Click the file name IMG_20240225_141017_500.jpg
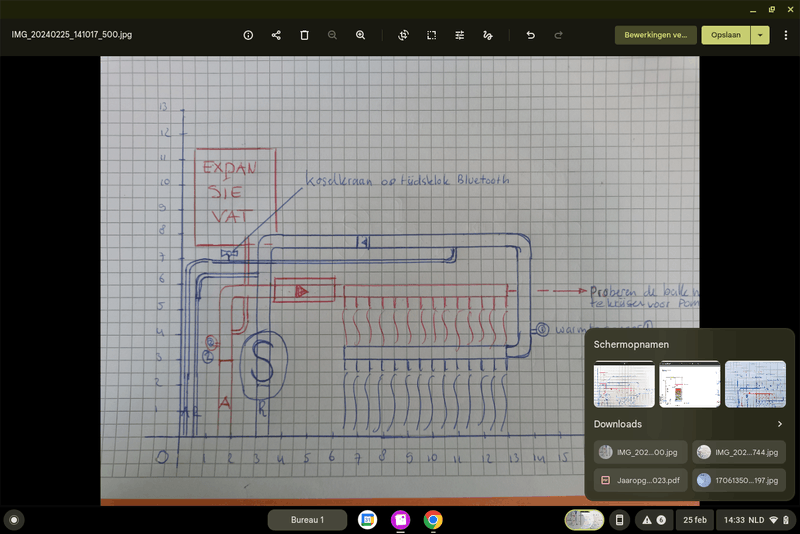The width and height of the screenshot is (800, 534). coord(71,35)
